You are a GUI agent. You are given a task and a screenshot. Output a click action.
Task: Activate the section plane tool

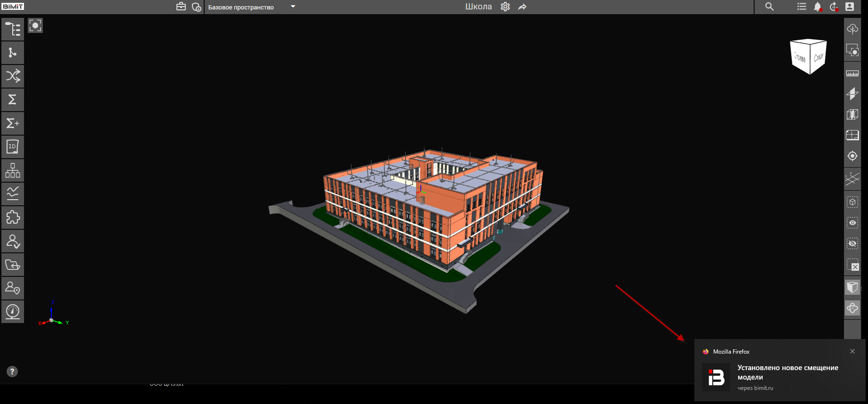point(852,94)
